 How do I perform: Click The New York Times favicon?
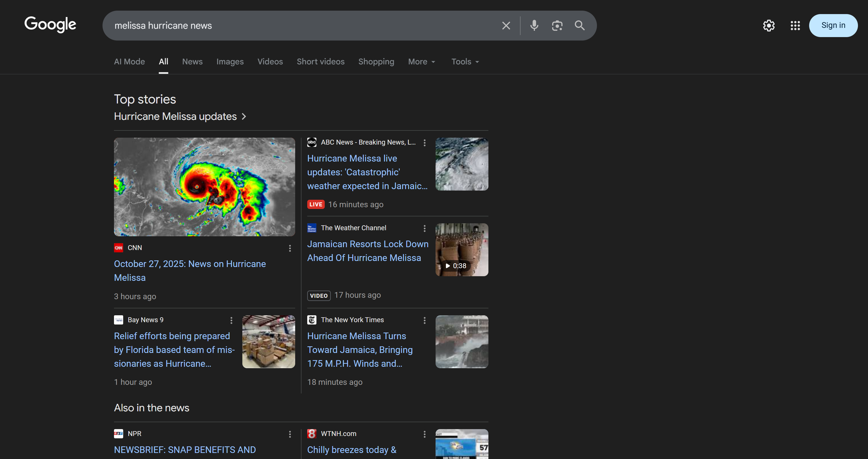click(x=312, y=320)
